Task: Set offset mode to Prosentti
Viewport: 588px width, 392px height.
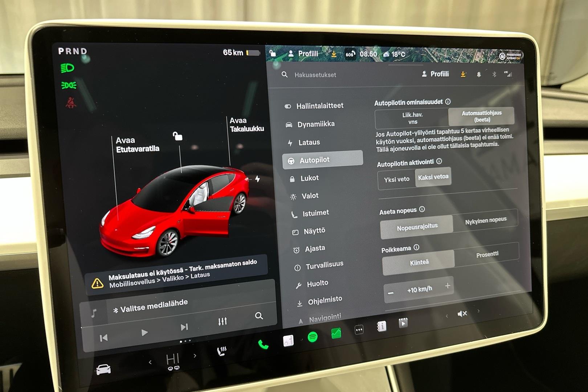Action: (x=487, y=254)
